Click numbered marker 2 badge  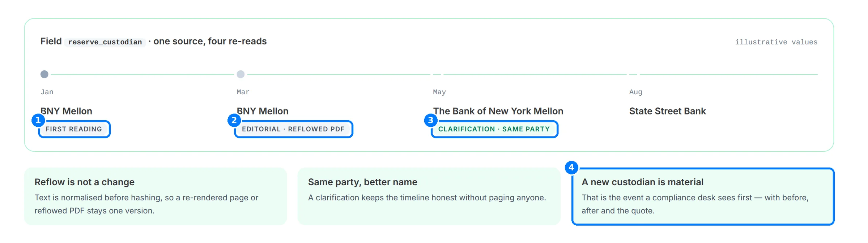[234, 120]
